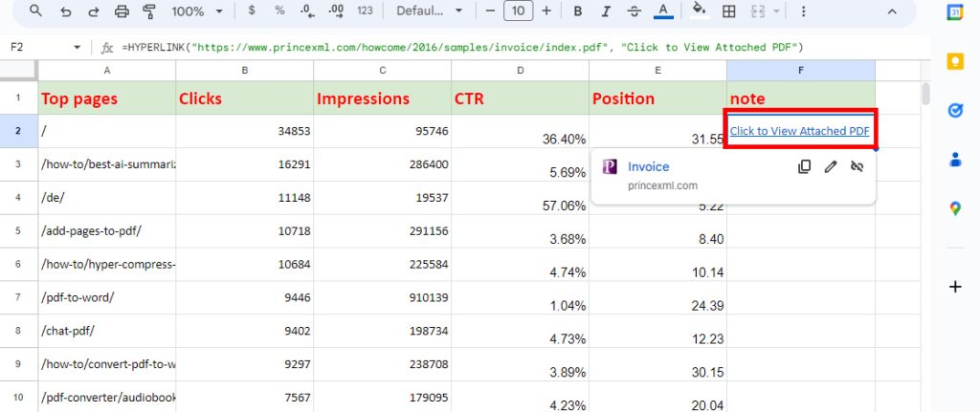980x412 pixels.
Task: Open the merge cells dropdown arrow
Action: point(776,11)
